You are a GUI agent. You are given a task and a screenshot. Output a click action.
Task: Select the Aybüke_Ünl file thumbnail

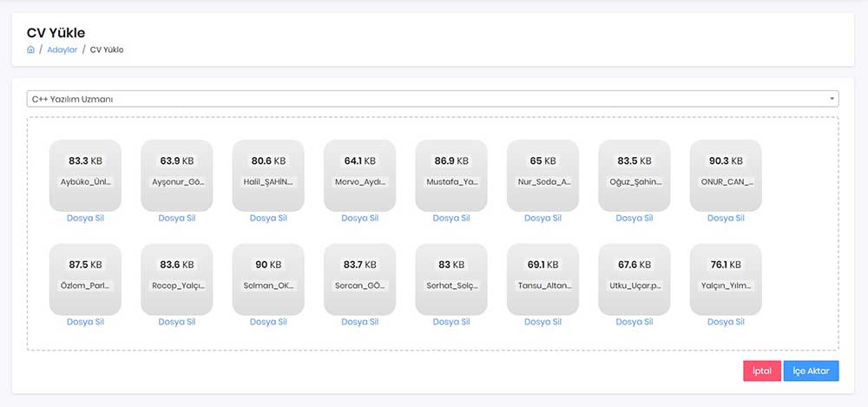[x=85, y=175]
